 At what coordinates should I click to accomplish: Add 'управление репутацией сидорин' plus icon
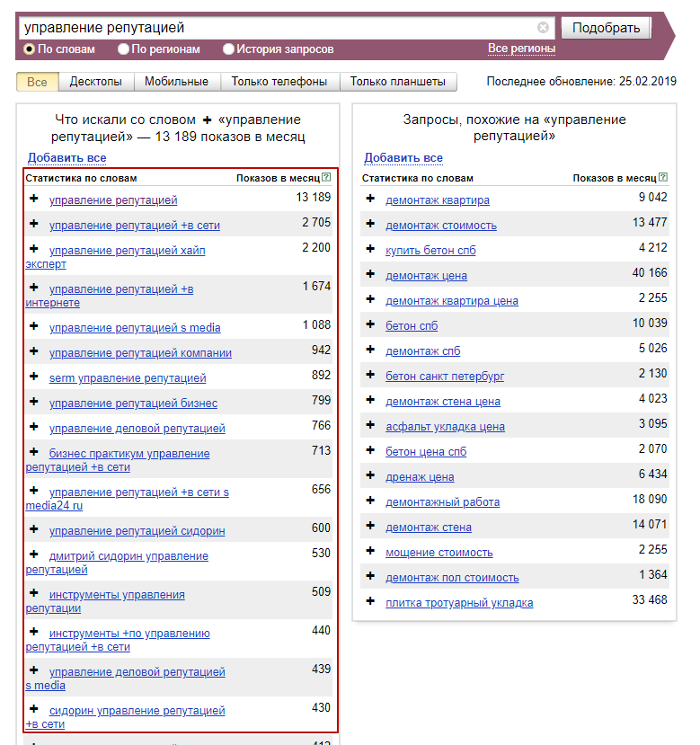tap(34, 529)
